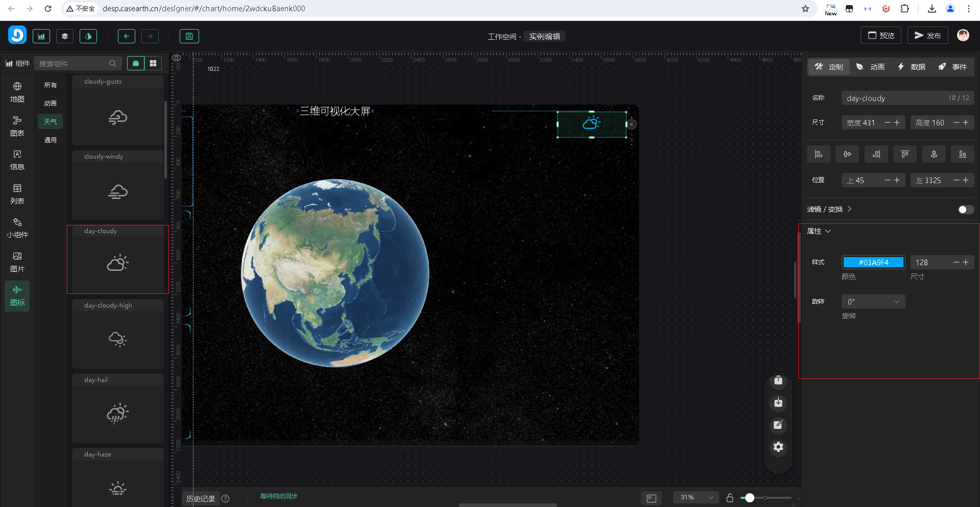Image resolution: width=980 pixels, height=507 pixels.
Task: Toggle the 滤镜 / 变换 switch
Action: tap(965, 210)
